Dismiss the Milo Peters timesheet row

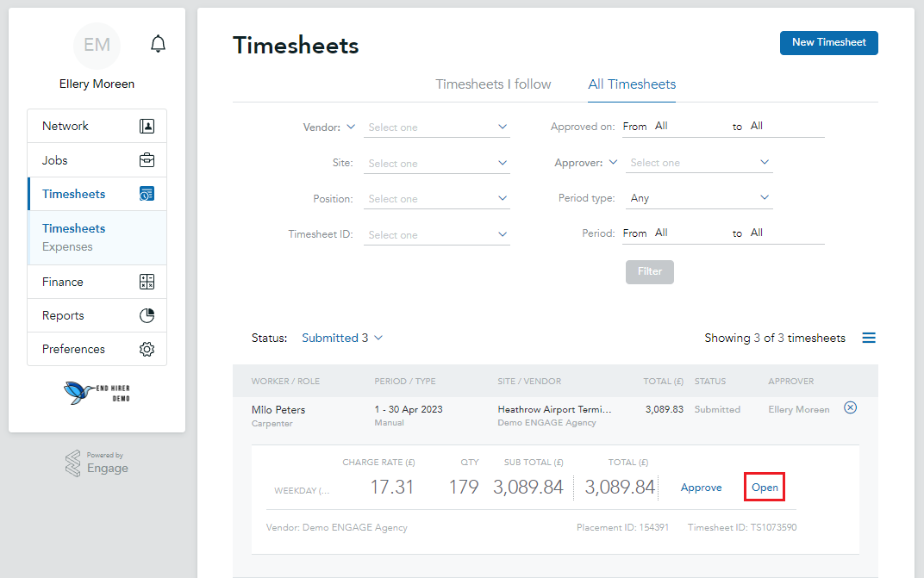851,407
